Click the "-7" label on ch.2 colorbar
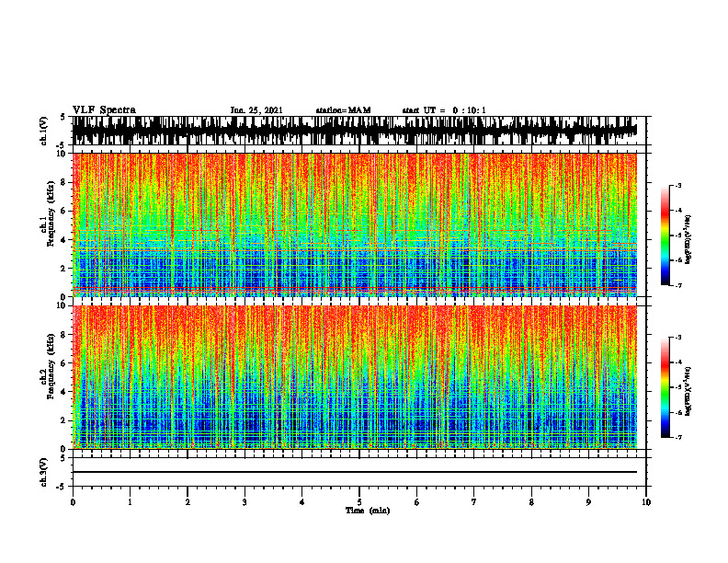The width and height of the screenshot is (728, 563). (677, 438)
